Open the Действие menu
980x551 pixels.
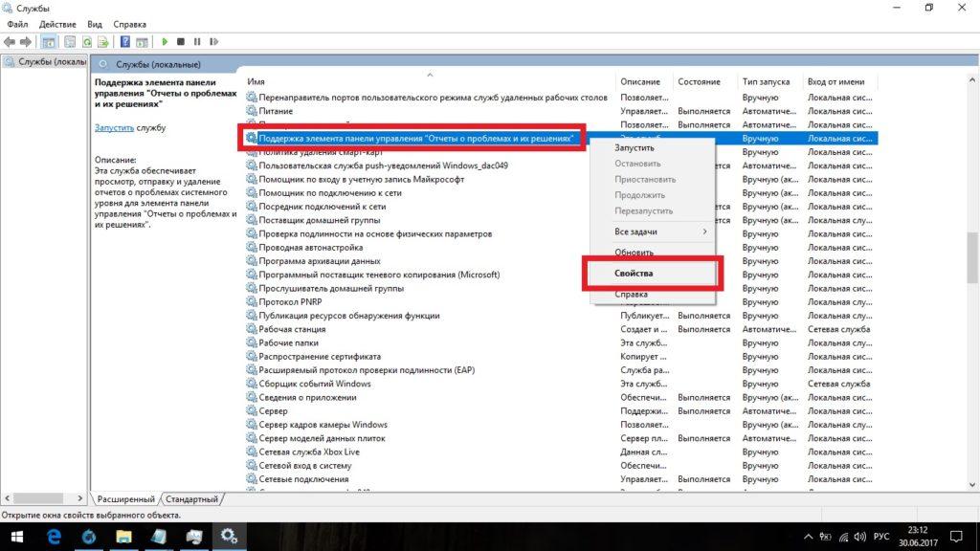[x=57, y=24]
